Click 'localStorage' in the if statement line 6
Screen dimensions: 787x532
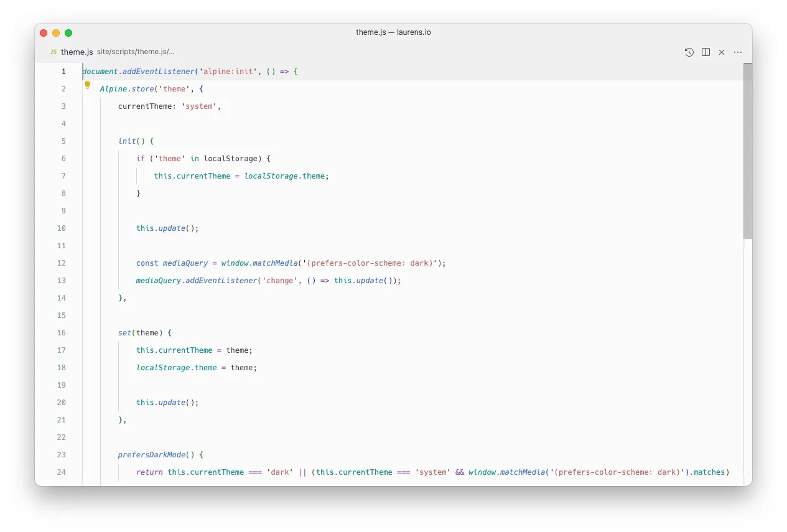[231, 159]
